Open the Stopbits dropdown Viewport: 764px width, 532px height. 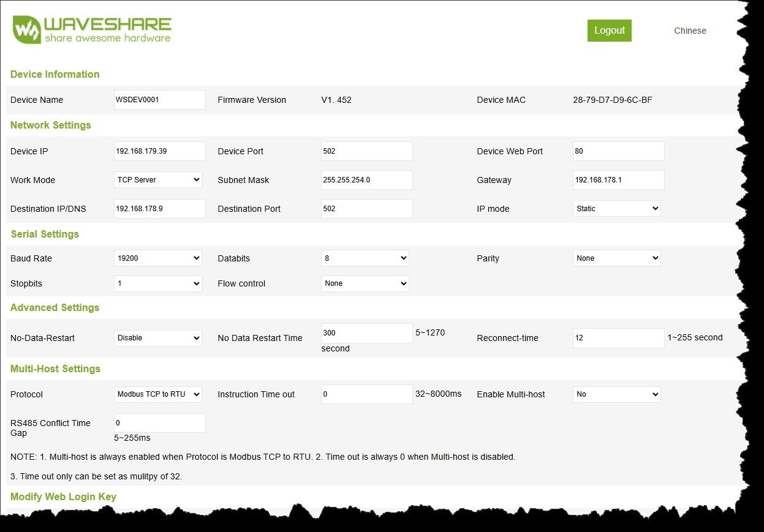pos(158,283)
